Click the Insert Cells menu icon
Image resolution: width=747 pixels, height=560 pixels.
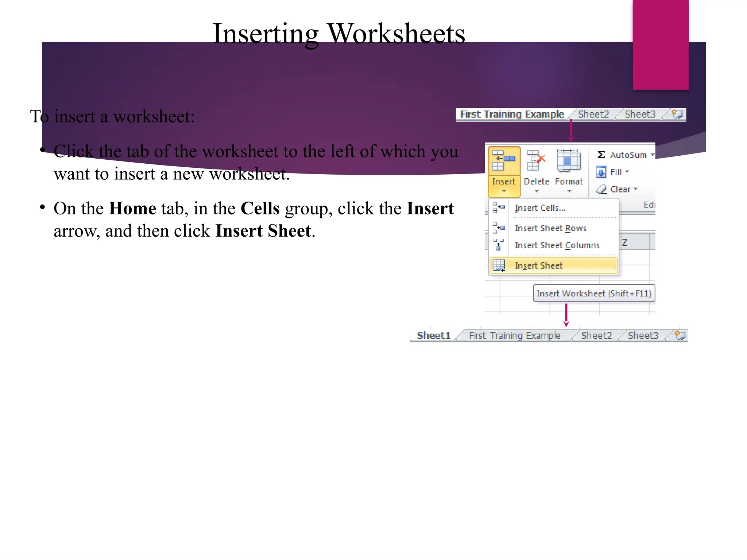tap(499, 208)
